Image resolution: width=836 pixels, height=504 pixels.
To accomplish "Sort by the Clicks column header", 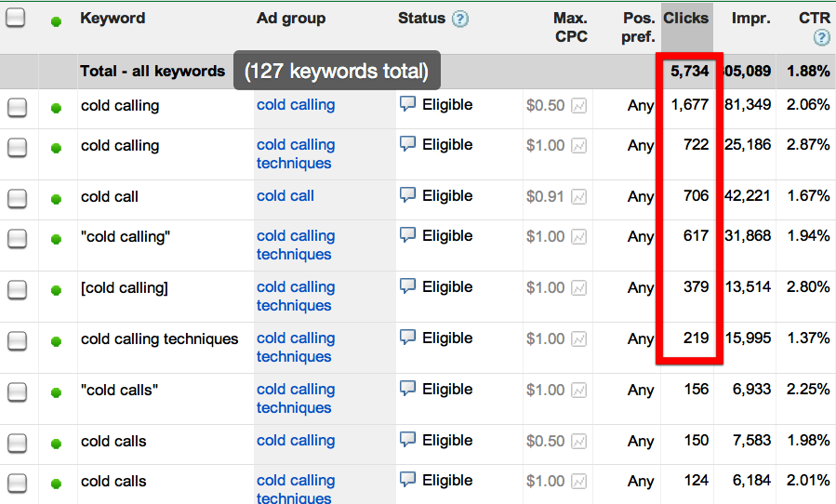I will click(x=685, y=18).
